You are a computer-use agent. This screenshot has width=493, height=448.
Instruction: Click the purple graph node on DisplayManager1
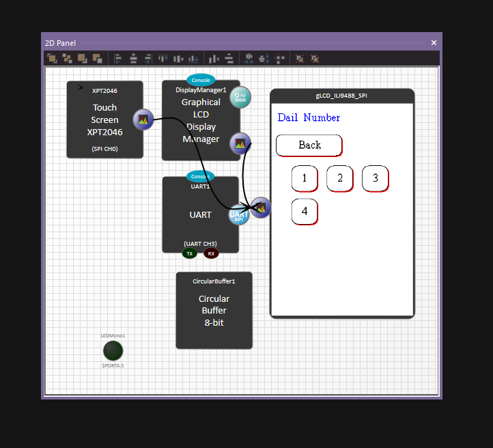240,143
